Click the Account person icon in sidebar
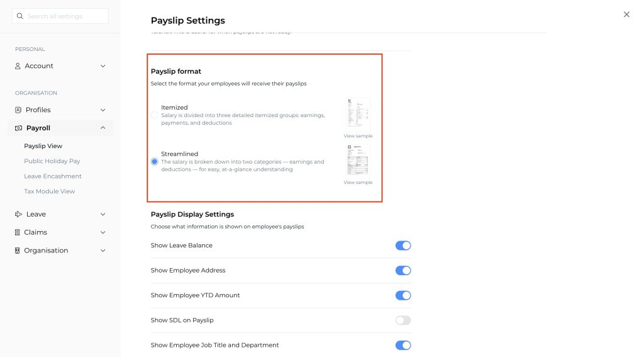Screen dimensions: 644x357 [x=18, y=66]
